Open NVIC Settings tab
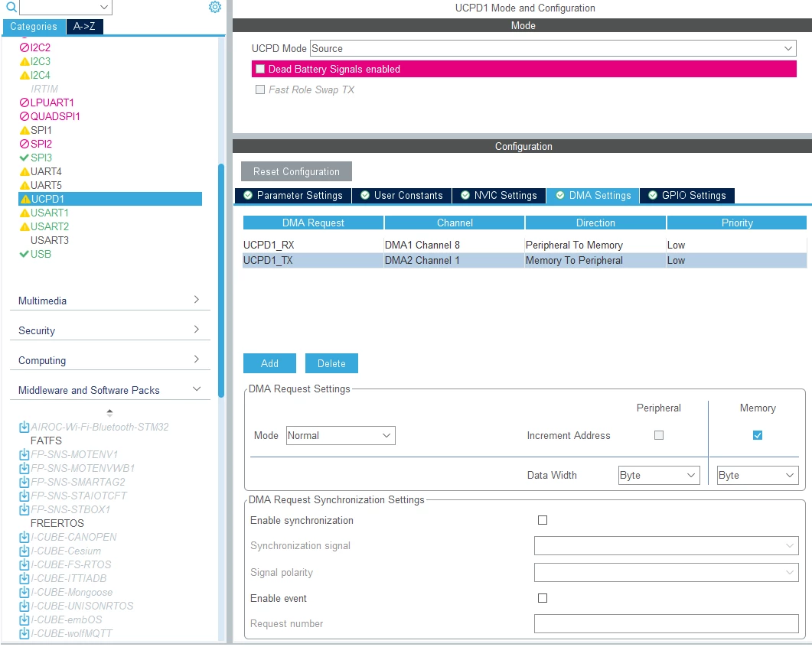This screenshot has height=647, width=812. point(499,196)
